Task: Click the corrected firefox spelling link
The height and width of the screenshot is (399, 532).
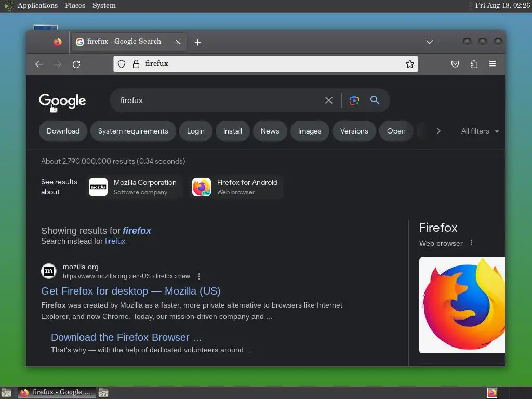Action: (x=137, y=231)
